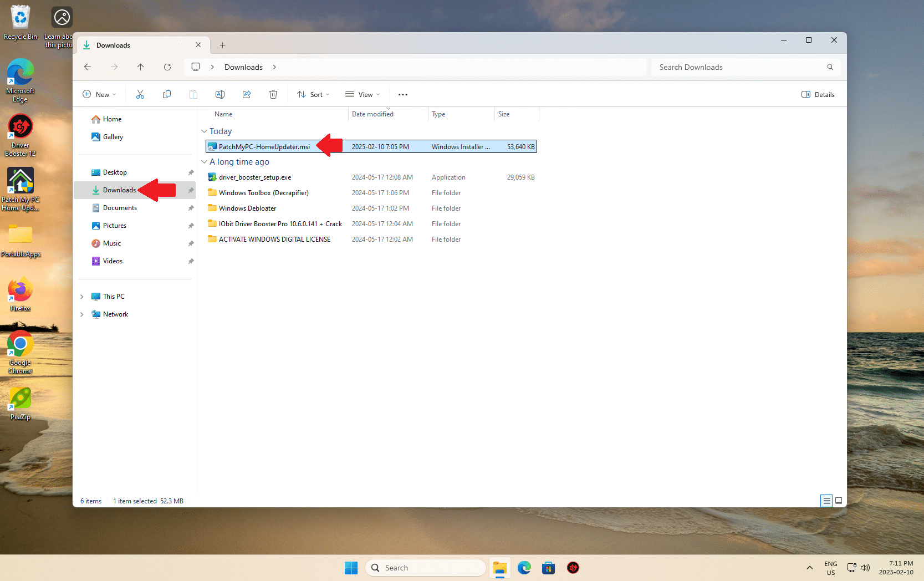Launch PeaZip from the desktop
924x581 pixels.
click(x=20, y=397)
